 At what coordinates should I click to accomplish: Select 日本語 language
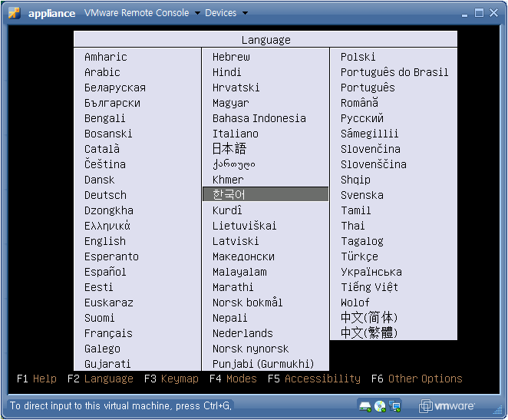pos(229,149)
